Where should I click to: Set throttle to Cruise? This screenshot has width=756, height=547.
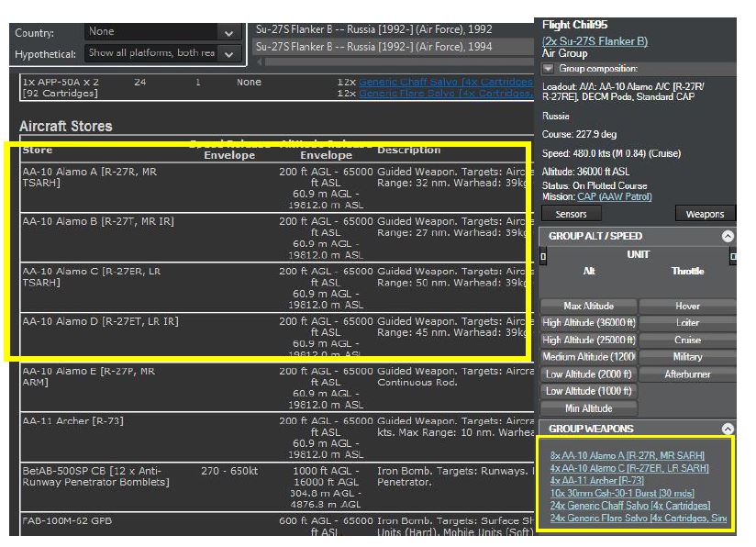687,340
